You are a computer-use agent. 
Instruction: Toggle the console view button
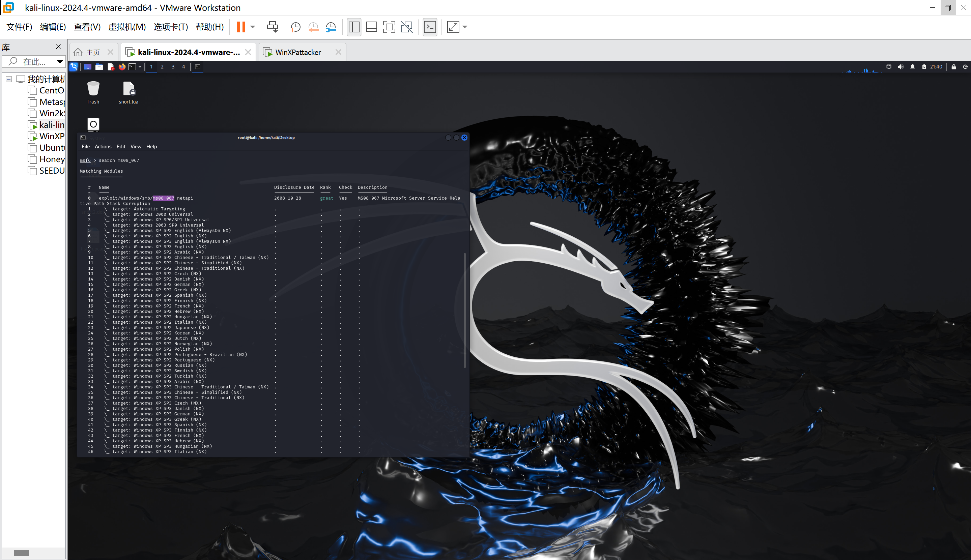point(430,27)
